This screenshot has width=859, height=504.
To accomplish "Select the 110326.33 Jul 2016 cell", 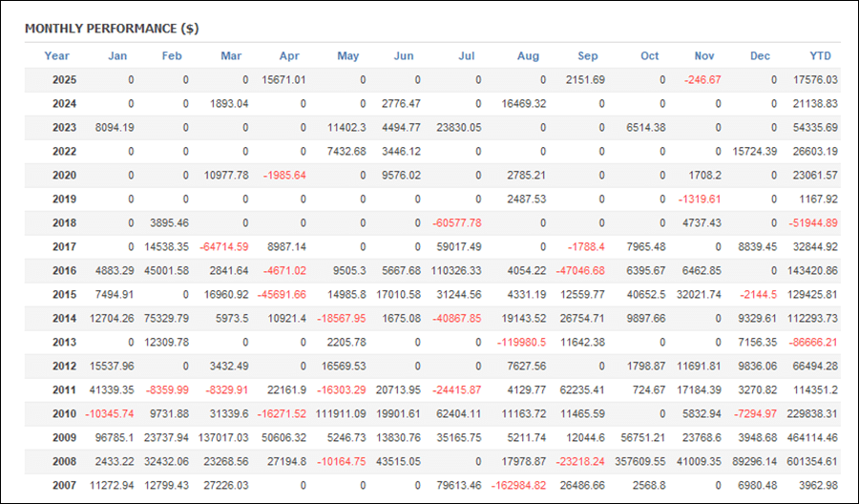I will pyautogui.click(x=455, y=270).
